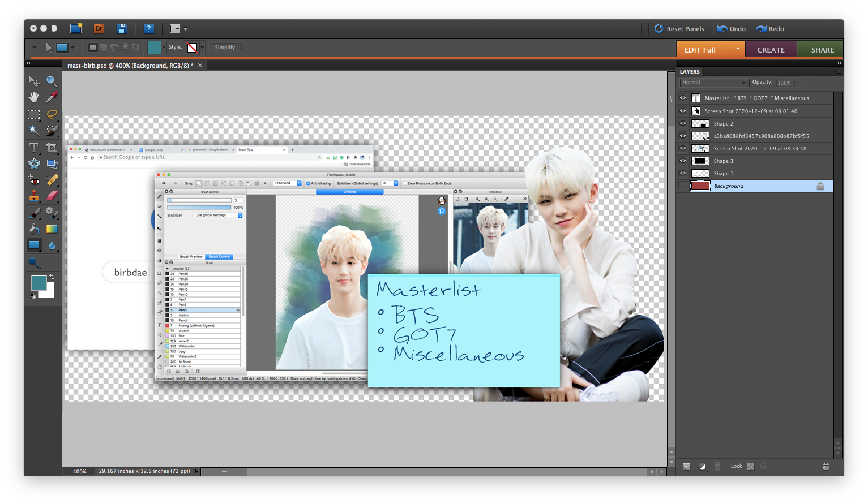
Task: Click Reset Panels
Action: (x=679, y=29)
